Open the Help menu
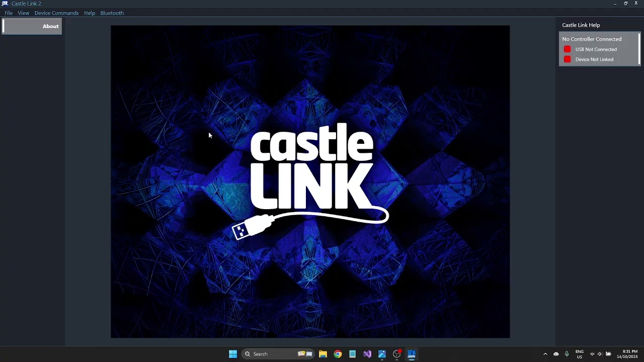The width and height of the screenshot is (644, 362). coord(90,13)
